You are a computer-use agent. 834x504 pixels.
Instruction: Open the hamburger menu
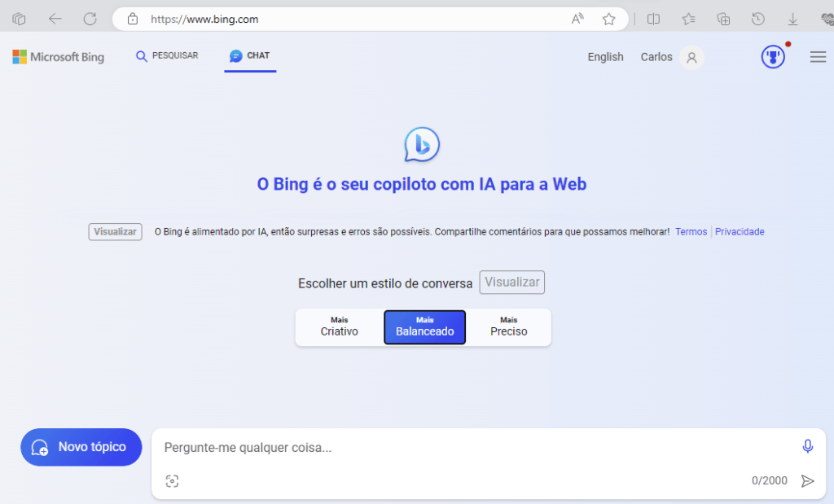point(818,57)
